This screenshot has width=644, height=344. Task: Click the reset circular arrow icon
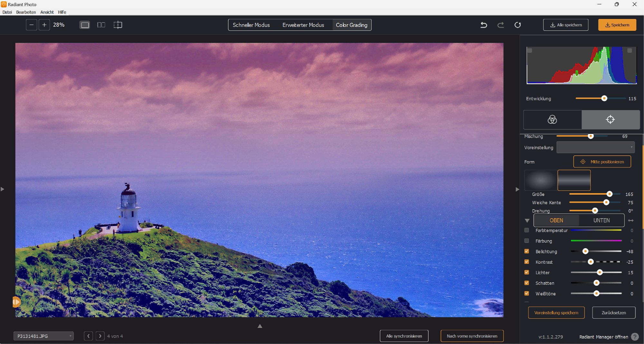[517, 25]
